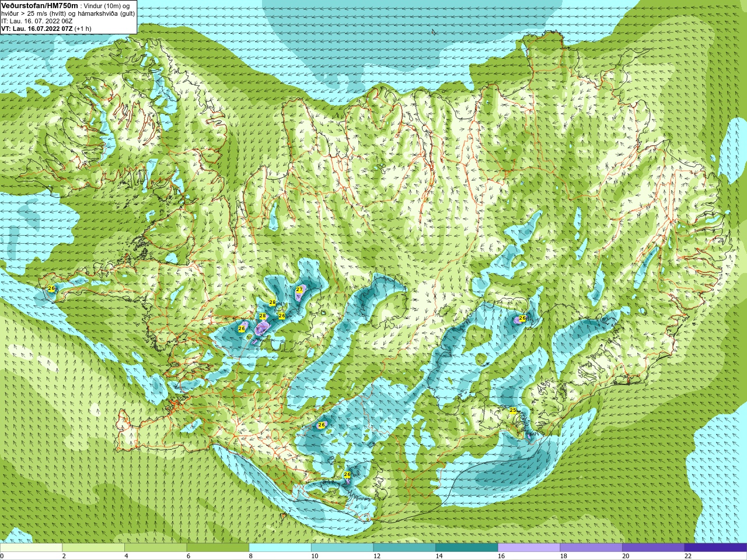Viewport: 747px width, 560px height.
Task: Click the scale number 0
Action: (2, 556)
